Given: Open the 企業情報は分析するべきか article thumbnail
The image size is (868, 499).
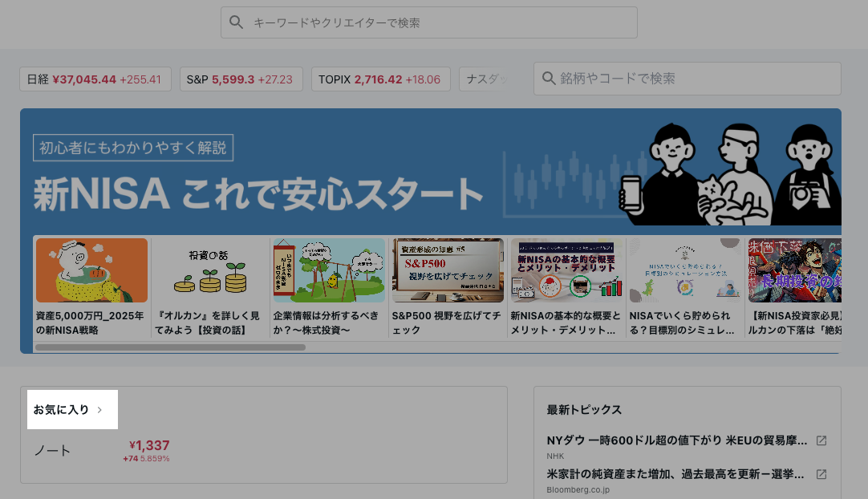Looking at the screenshot, I should point(329,270).
